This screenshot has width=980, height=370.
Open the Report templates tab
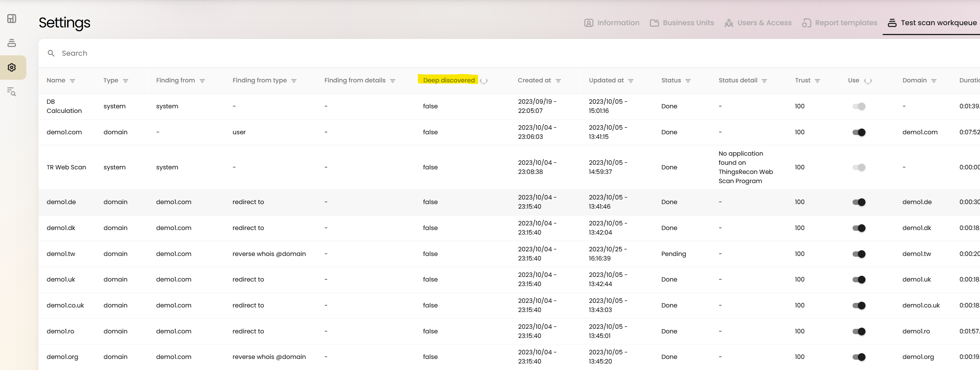click(x=840, y=23)
